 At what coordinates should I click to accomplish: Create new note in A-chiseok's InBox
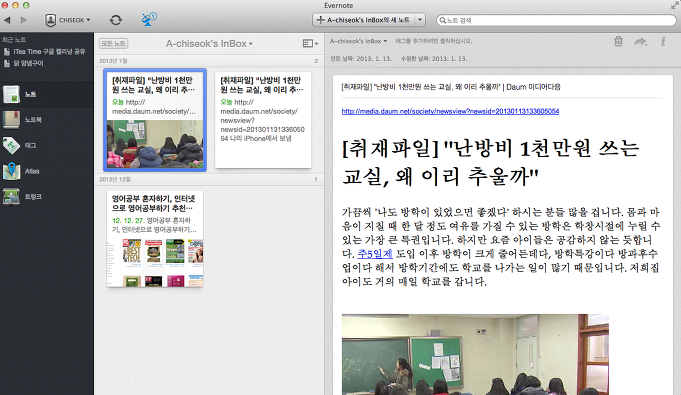364,20
